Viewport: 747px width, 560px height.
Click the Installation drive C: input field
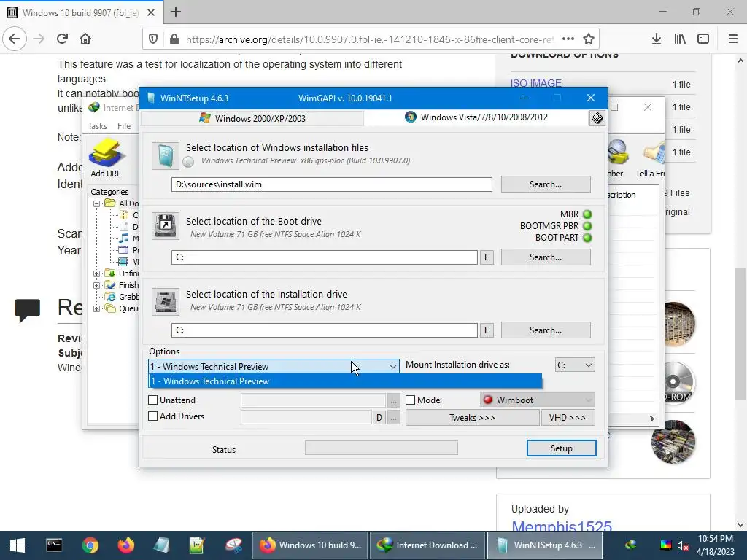(x=325, y=330)
